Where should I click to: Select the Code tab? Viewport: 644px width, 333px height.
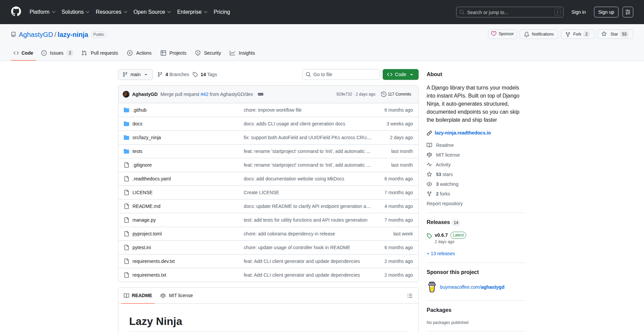23,53
